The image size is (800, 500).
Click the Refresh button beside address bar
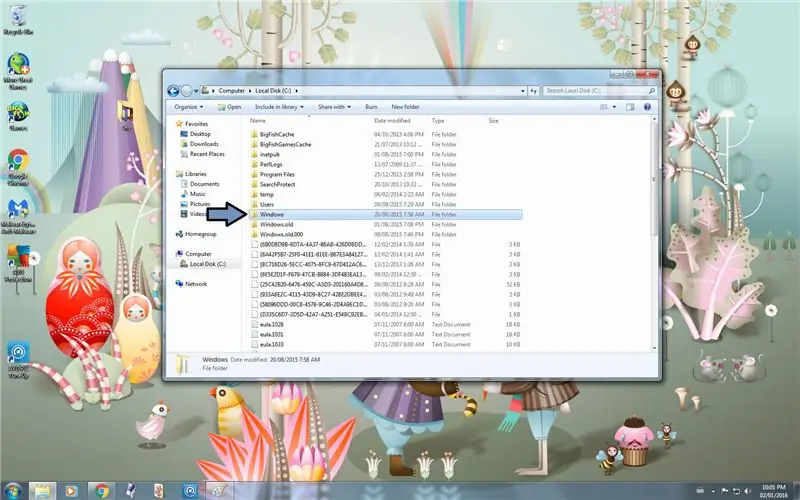(534, 91)
